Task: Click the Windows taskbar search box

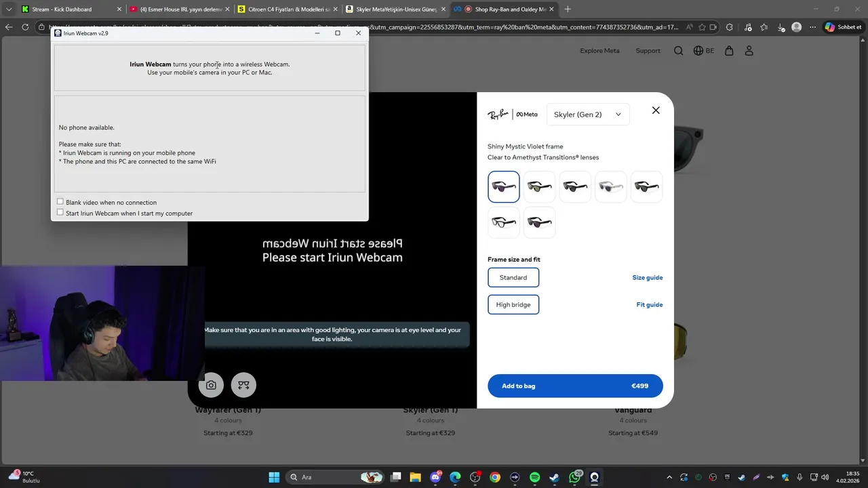Action: coord(335,477)
